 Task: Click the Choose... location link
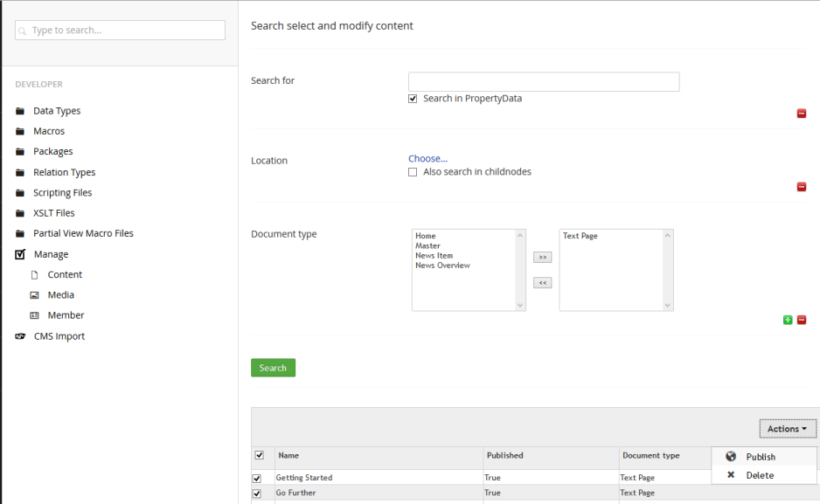(427, 159)
